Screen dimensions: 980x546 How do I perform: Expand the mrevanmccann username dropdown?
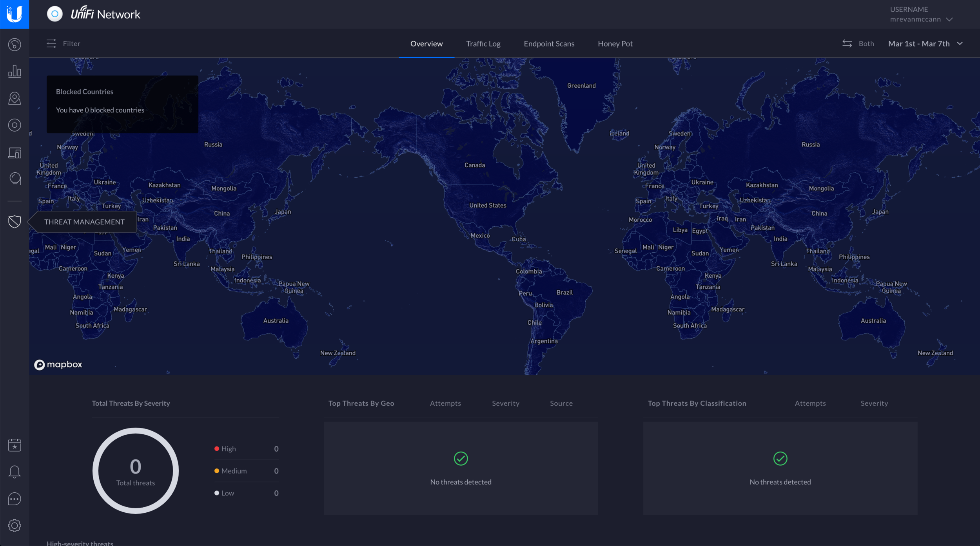coord(921,19)
